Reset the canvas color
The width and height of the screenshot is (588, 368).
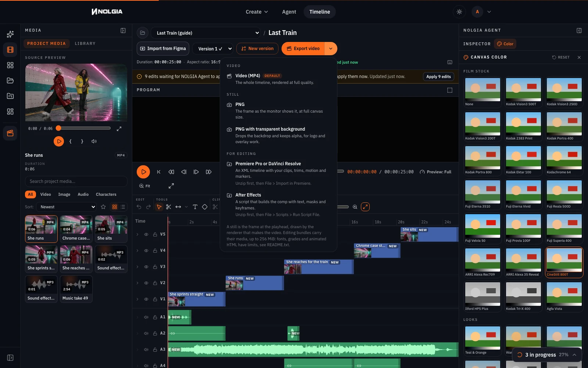tap(561, 57)
